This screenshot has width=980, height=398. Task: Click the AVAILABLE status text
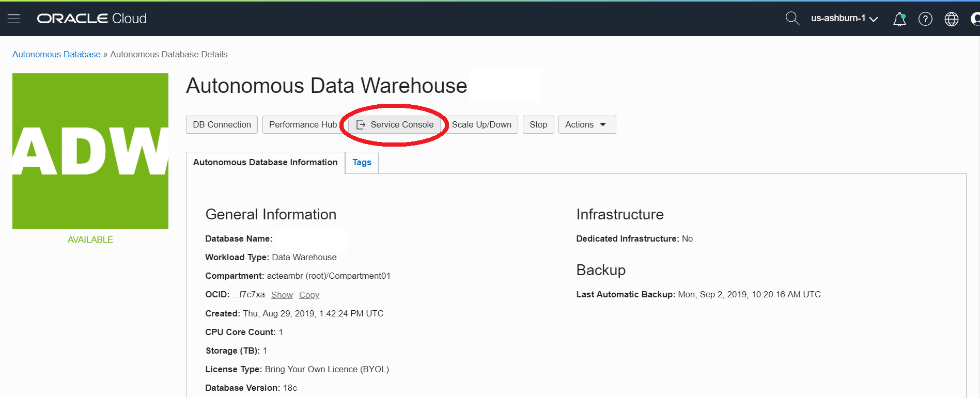90,240
